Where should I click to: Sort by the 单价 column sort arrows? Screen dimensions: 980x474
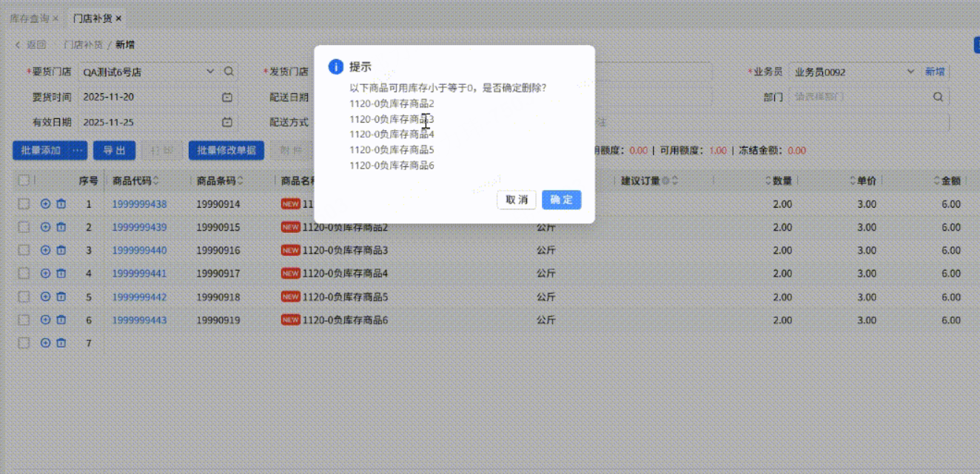pyautogui.click(x=853, y=180)
